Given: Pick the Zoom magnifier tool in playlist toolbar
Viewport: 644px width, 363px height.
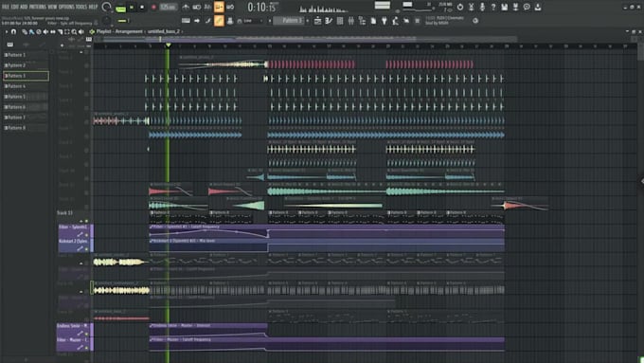Looking at the screenshot, I should [74, 31].
